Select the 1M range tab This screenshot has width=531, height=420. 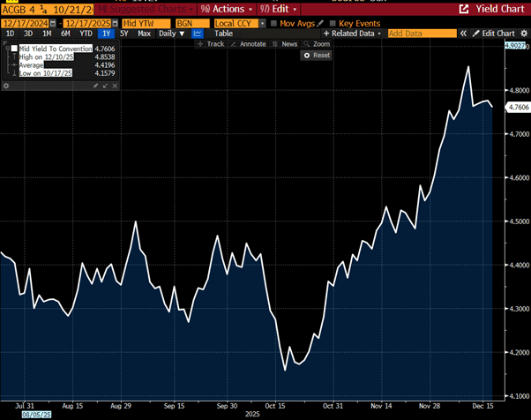point(47,34)
